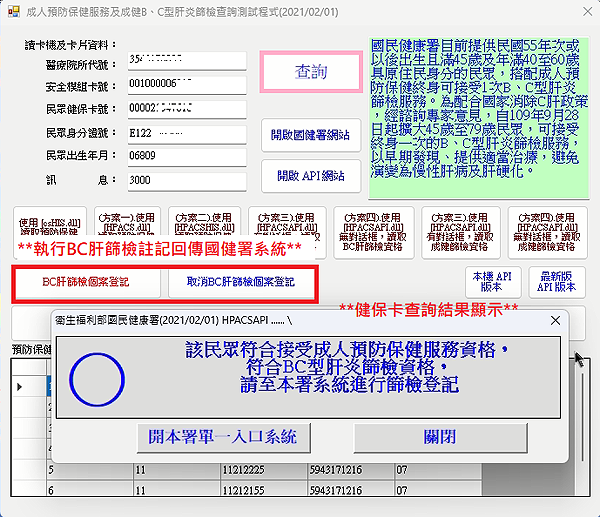The height and width of the screenshot is (517, 600).
Task: Click the 民眾出生年月 field showing 06809
Action: [185, 156]
